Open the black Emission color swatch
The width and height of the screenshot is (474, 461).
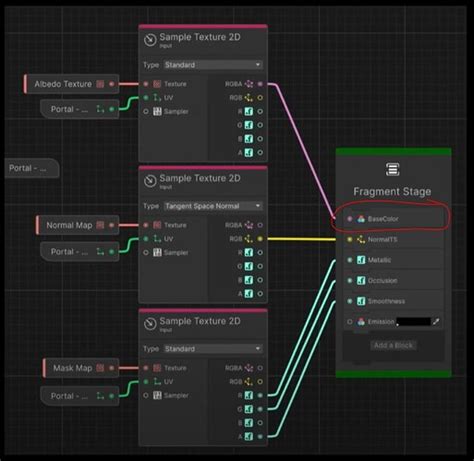click(x=414, y=322)
